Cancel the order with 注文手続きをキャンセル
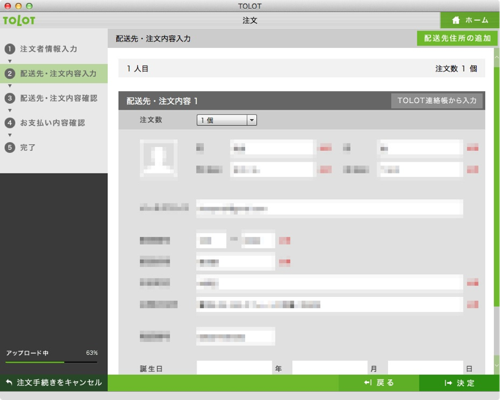 pyautogui.click(x=54, y=383)
